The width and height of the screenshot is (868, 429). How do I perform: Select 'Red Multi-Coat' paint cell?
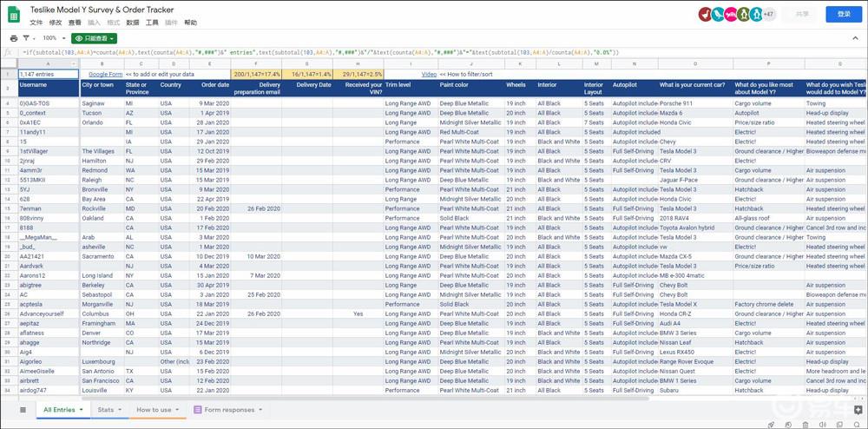tap(470, 132)
